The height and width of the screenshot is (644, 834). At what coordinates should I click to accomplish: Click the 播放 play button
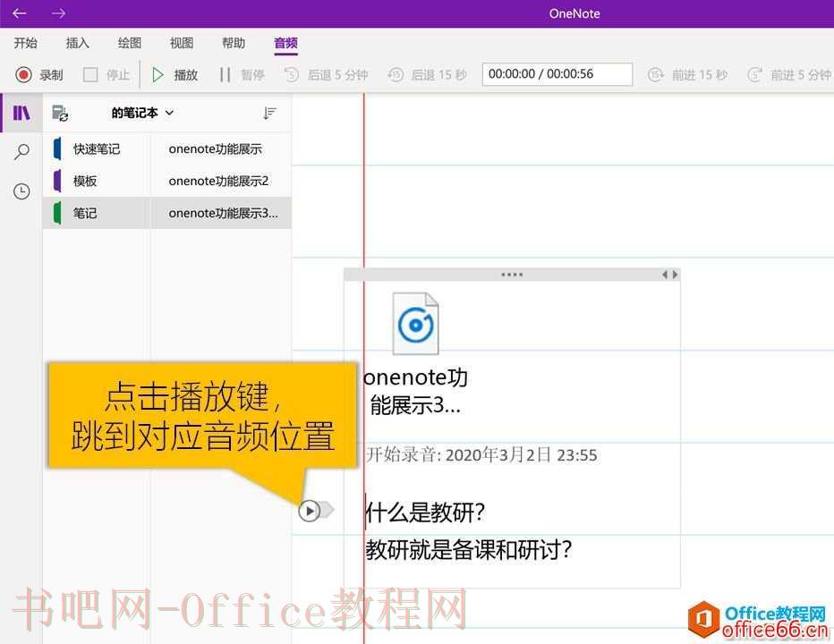[174, 74]
